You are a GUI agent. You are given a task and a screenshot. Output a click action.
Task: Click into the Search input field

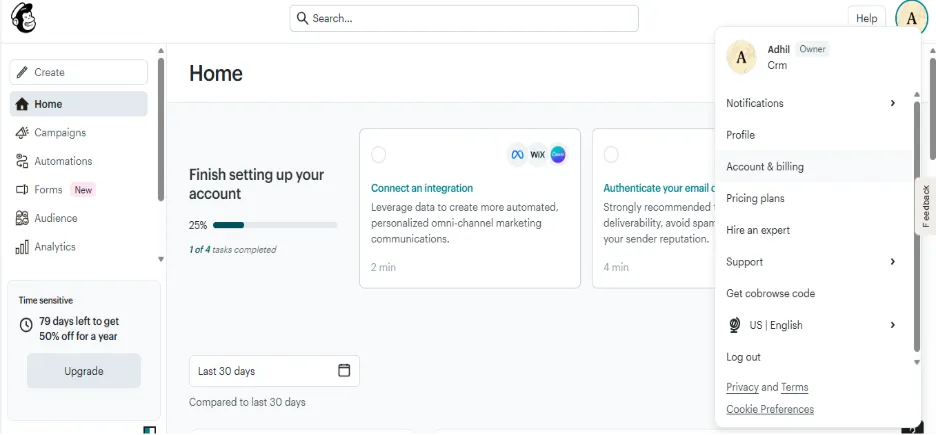coord(464,18)
